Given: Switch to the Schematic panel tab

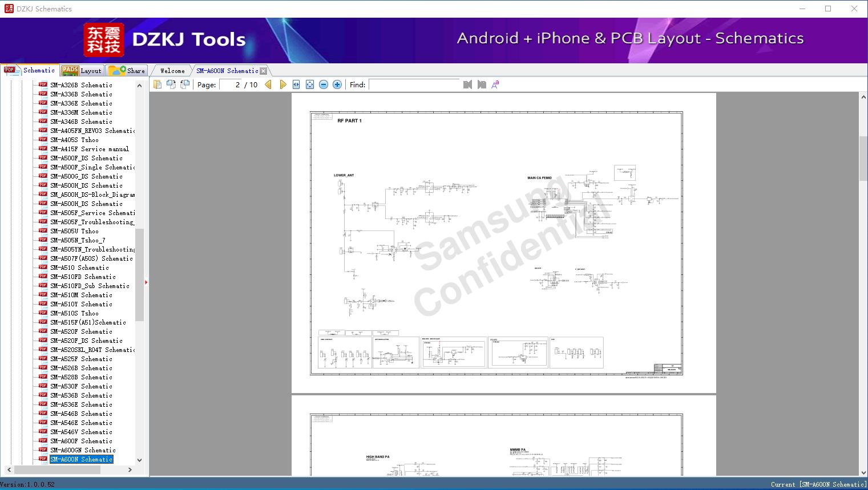Looking at the screenshot, I should pos(30,70).
